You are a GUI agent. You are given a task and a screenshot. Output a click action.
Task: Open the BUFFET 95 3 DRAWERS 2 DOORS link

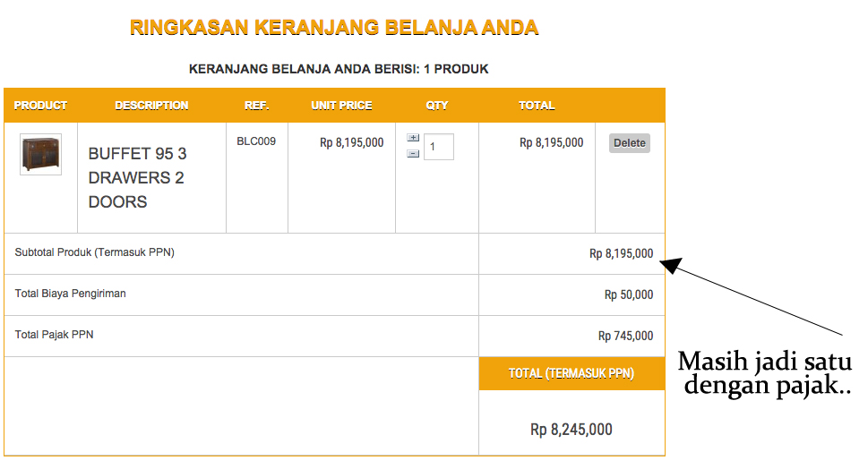tap(137, 177)
